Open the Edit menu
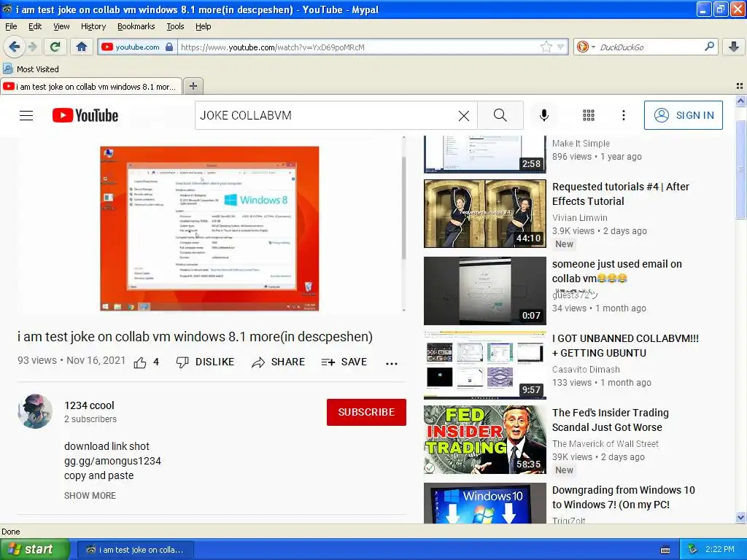Image resolution: width=747 pixels, height=560 pixels. point(35,26)
